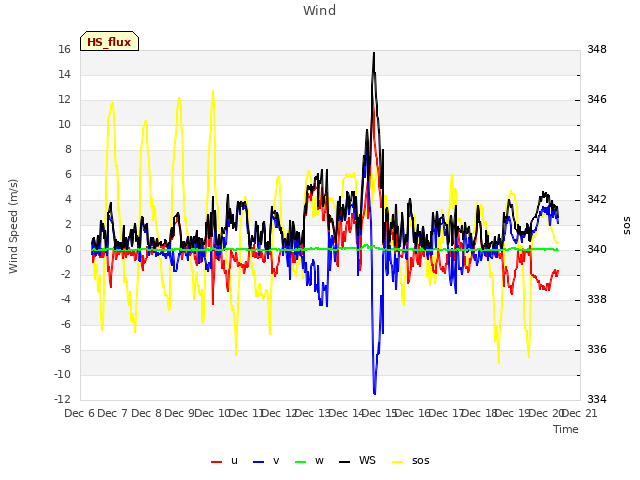Click the '16' left axis tick label
Screen dimensions: 640x480
(x=64, y=49)
